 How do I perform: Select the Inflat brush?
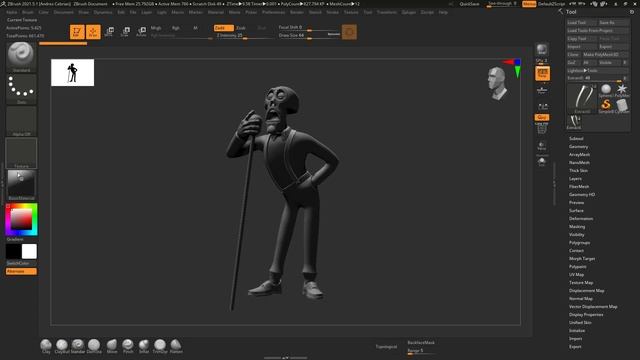pos(144,346)
